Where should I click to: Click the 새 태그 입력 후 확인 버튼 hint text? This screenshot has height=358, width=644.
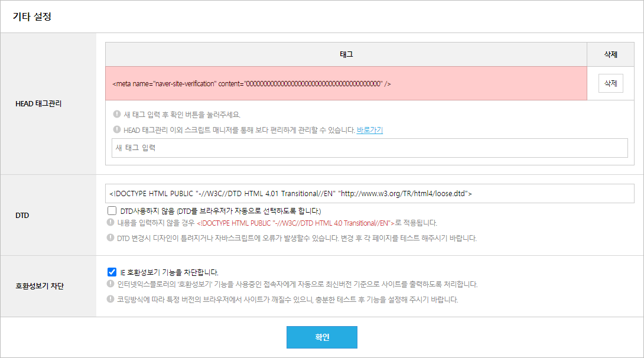point(182,115)
